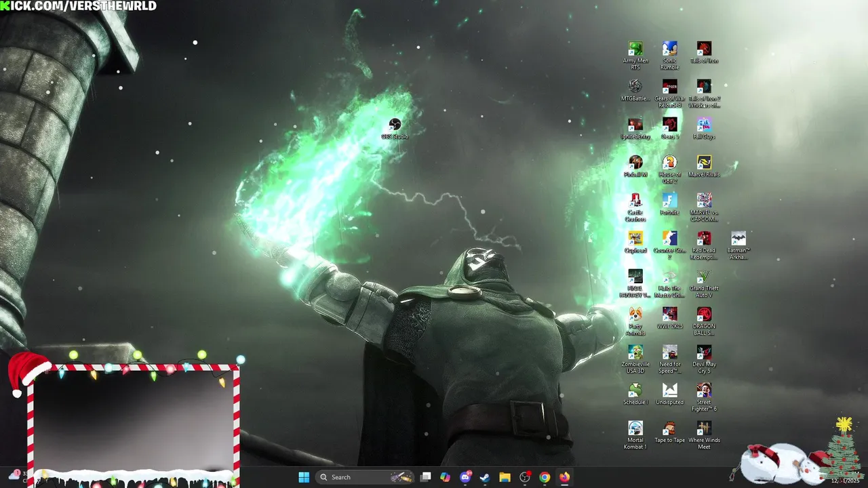Image resolution: width=868 pixels, height=488 pixels.
Task: Click the Zombieville USA 3D icon
Action: (x=635, y=359)
